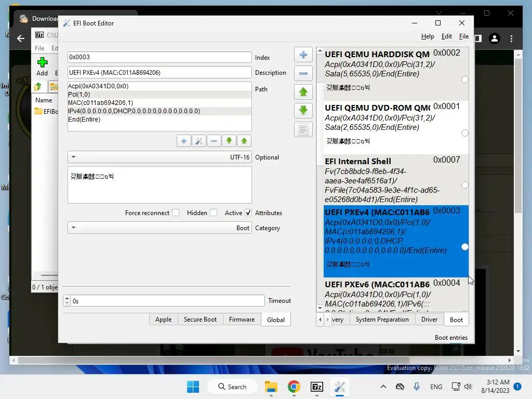Click the 7-Zip up-folder icon
532x399 pixels.
click(x=38, y=87)
